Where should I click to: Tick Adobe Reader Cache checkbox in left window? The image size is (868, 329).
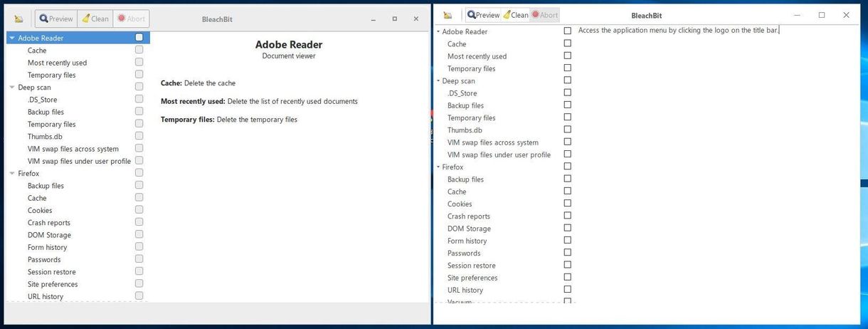139,50
